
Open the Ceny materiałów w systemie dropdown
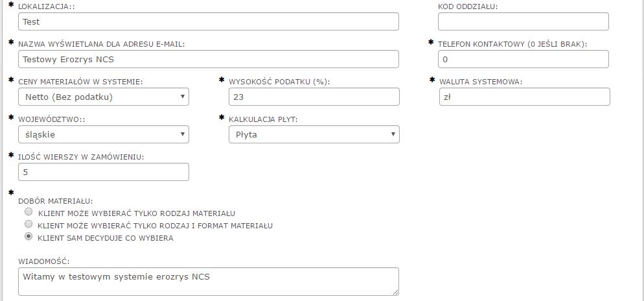point(104,97)
